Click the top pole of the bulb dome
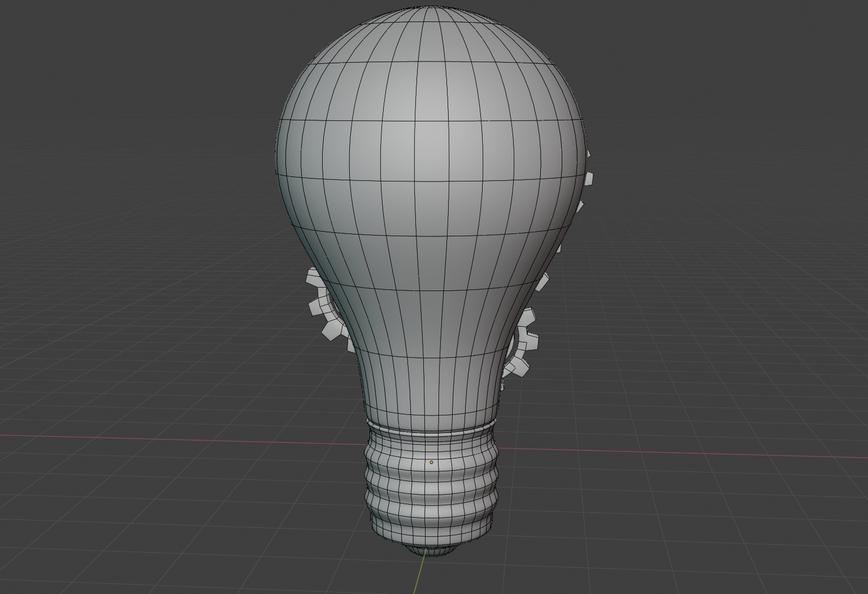868x594 pixels. point(428,7)
